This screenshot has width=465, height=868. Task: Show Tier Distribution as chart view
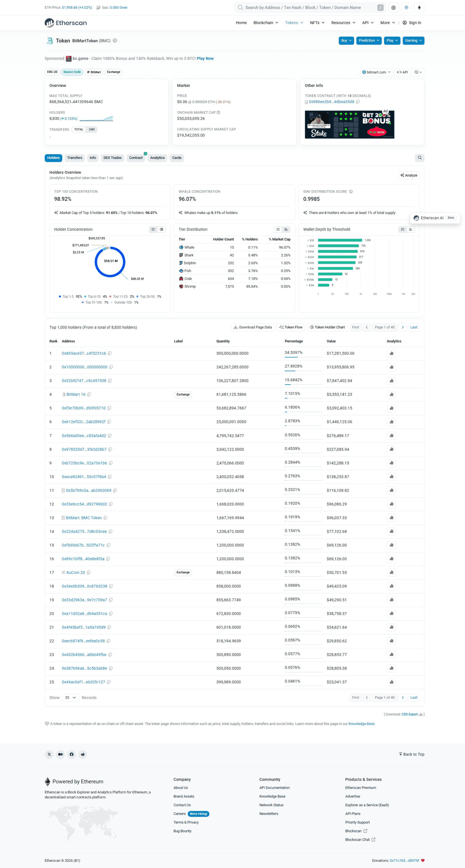(286, 229)
